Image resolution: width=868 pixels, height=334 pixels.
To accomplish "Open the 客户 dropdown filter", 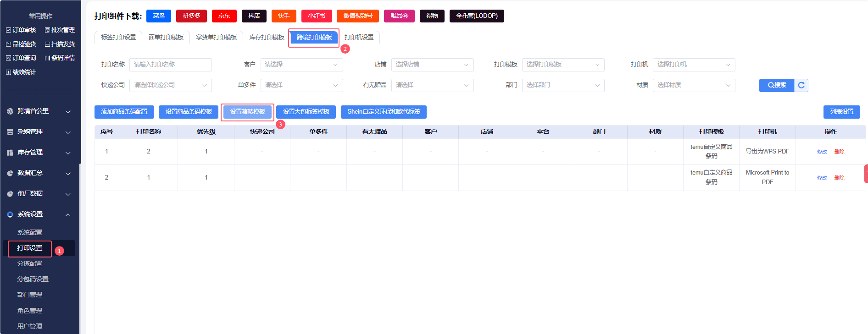I will coord(301,65).
